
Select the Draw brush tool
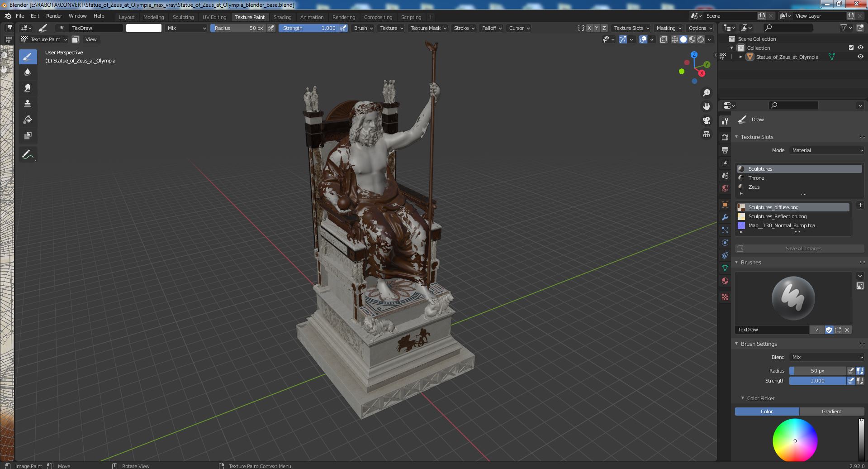pyautogui.click(x=28, y=57)
